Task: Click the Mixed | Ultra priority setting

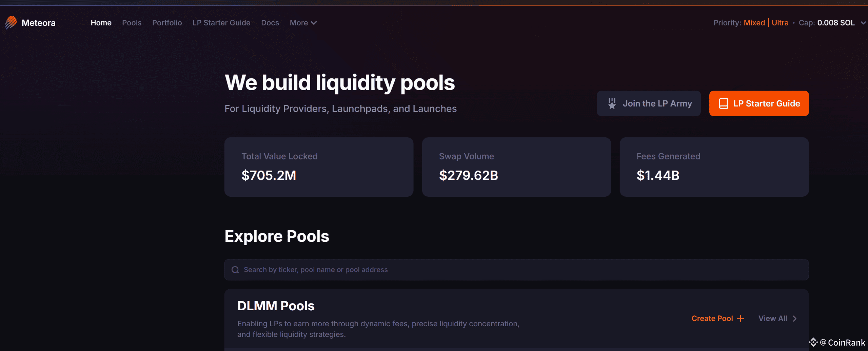Action: pyautogui.click(x=766, y=23)
